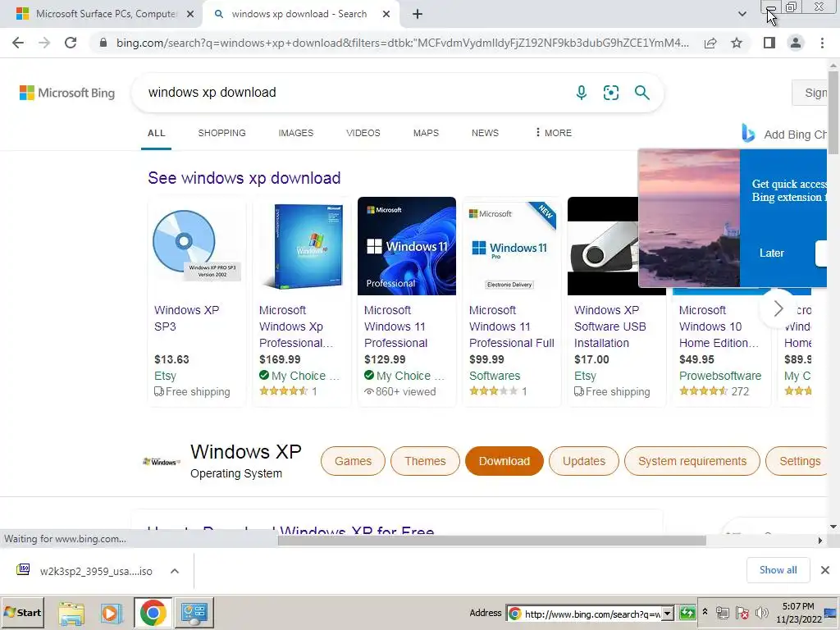
Task: Click the taskbar Address input field
Action: (x=584, y=614)
